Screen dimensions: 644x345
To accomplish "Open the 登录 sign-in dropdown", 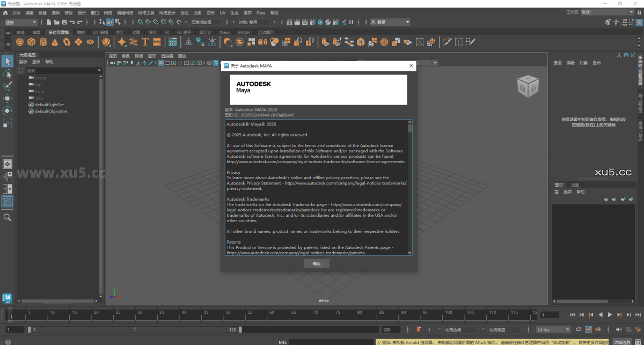I will point(390,22).
